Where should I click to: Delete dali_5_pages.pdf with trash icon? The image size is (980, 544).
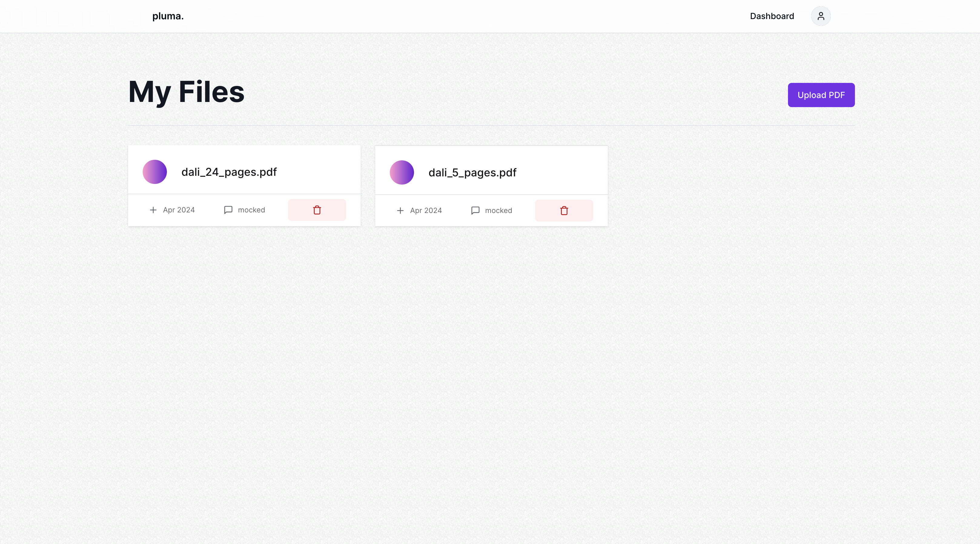(564, 211)
